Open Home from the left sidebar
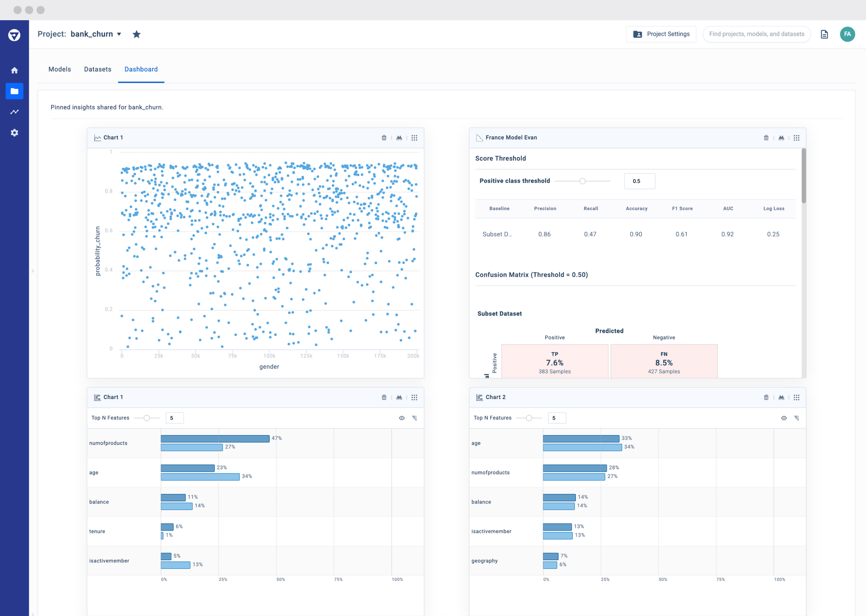Image resolution: width=866 pixels, height=616 pixels. pyautogui.click(x=14, y=70)
